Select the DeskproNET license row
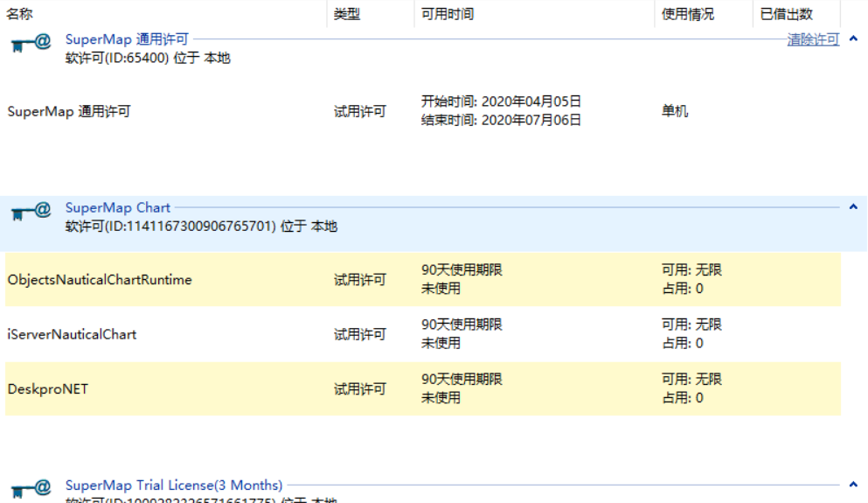Image resolution: width=868 pixels, height=503 pixels. click(x=47, y=389)
